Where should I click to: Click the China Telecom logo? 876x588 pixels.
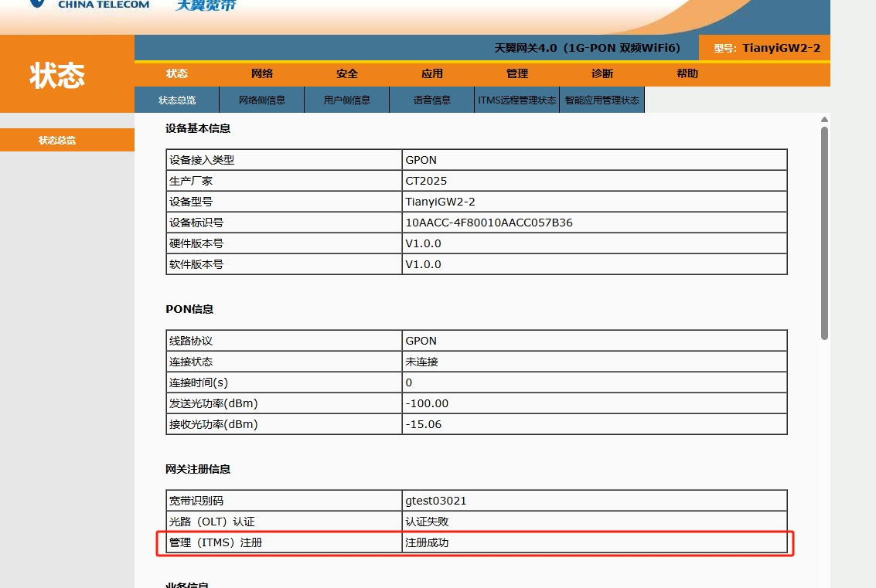pyautogui.click(x=90, y=5)
